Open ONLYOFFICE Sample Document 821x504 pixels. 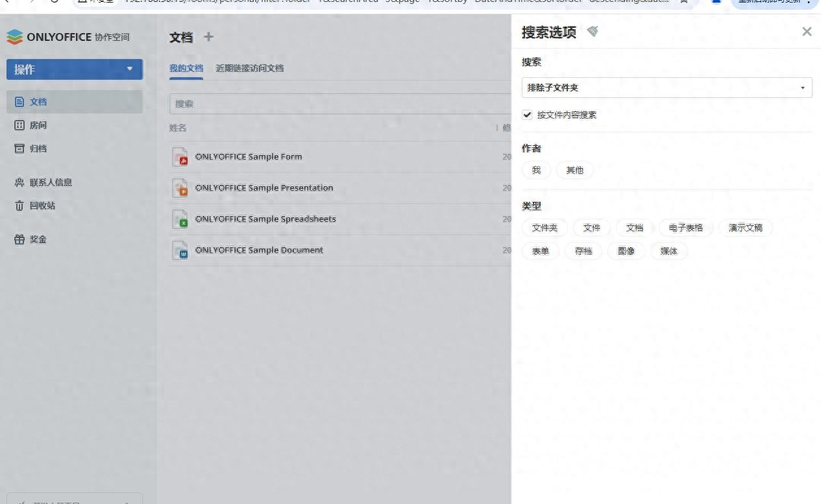[x=259, y=250]
